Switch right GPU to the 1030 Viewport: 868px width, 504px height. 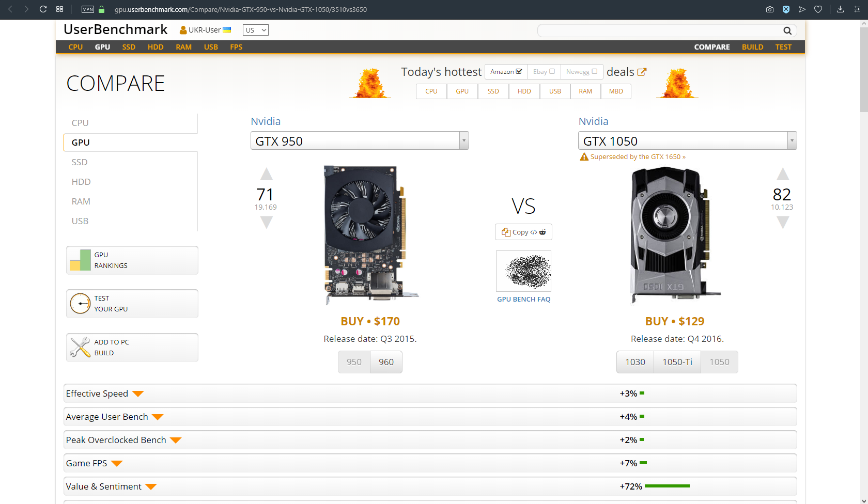[x=635, y=362]
